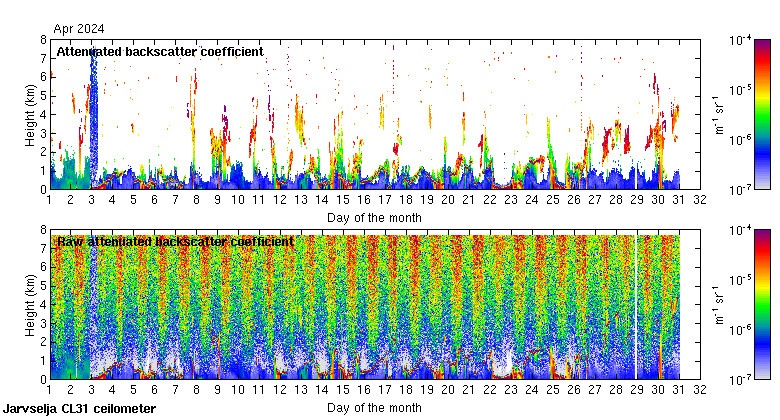Click the 8 km tick label on top plot
This screenshot has width=780, height=420.
(42, 40)
